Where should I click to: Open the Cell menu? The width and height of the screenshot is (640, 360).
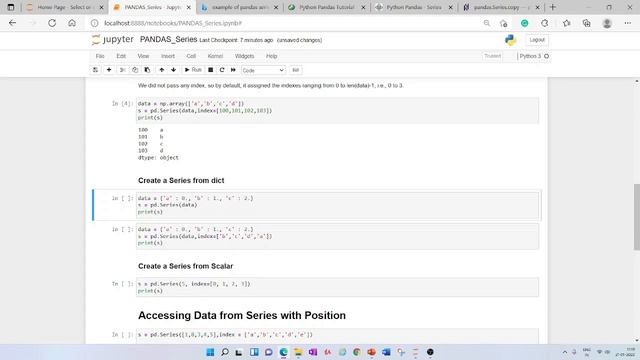(191, 56)
